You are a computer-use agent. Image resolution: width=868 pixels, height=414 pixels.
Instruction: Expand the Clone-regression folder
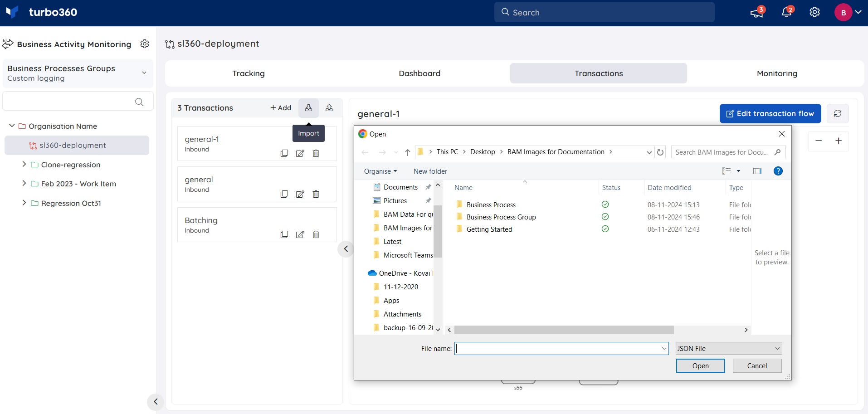[24, 164]
